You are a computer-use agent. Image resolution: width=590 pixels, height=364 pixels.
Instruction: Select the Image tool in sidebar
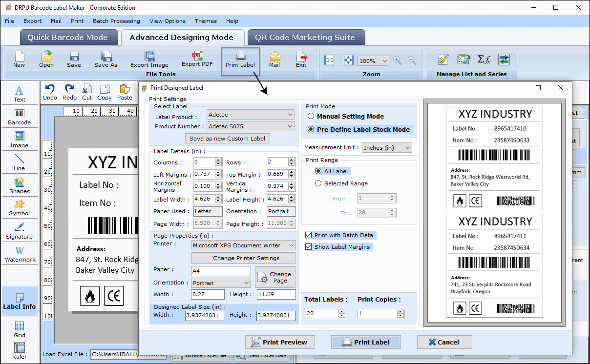pyautogui.click(x=20, y=140)
